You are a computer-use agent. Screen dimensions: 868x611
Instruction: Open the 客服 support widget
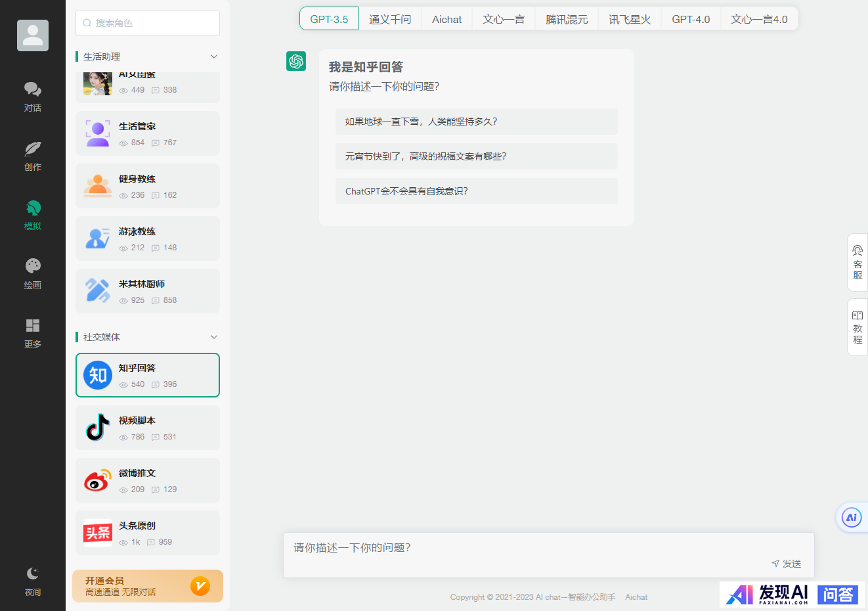[x=857, y=263]
